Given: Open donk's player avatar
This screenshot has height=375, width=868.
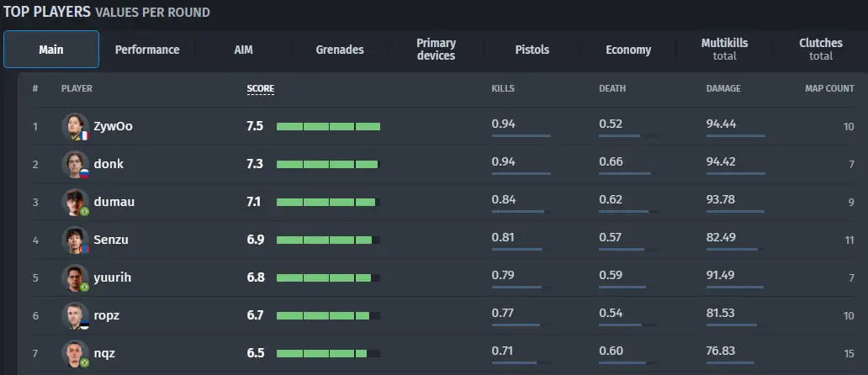Looking at the screenshot, I should click(76, 164).
